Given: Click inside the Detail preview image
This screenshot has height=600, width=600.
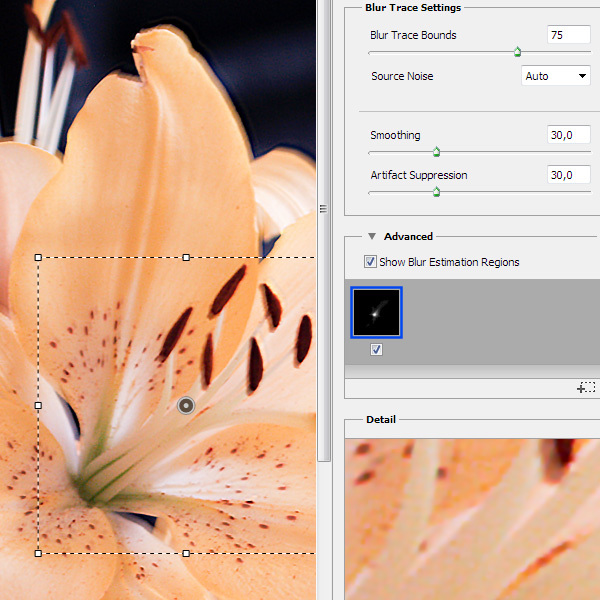Looking at the screenshot, I should (472, 518).
